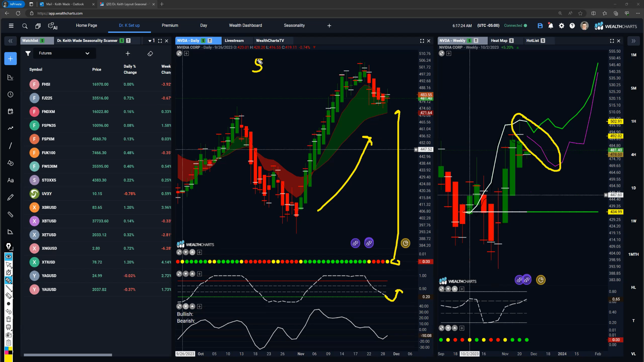Viewport: 644px width, 362px height.
Task: Toggle S badge on Watchlist tab
Action: click(x=42, y=41)
